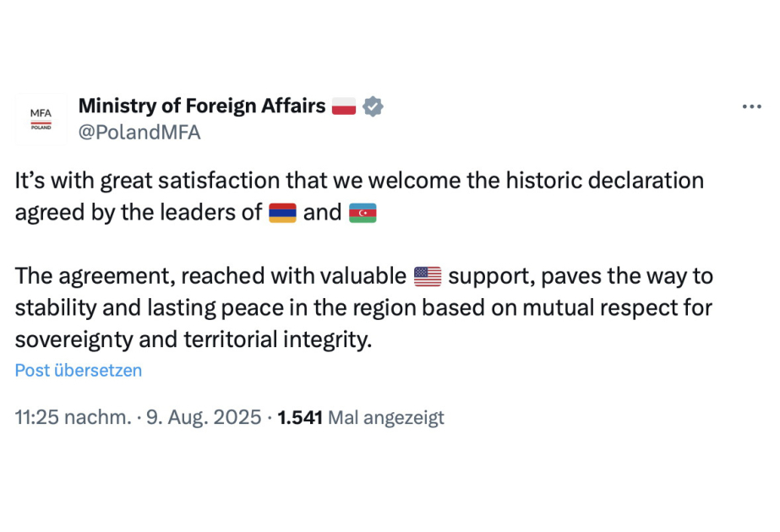Click the Polish flag emoji in the name
780x532 pixels.
pyautogui.click(x=346, y=106)
